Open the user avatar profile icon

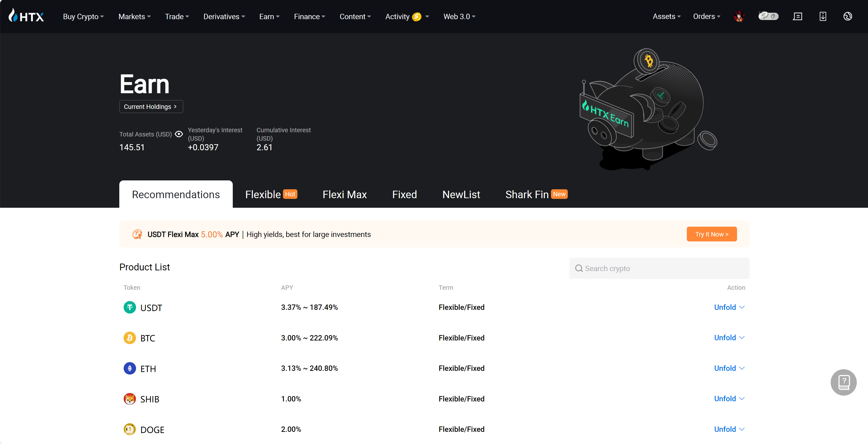[739, 16]
